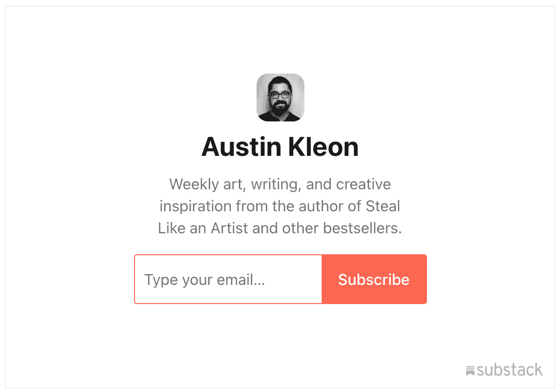
Task: Click the 'Weekly art, writing, and creative' line
Action: 280,184
